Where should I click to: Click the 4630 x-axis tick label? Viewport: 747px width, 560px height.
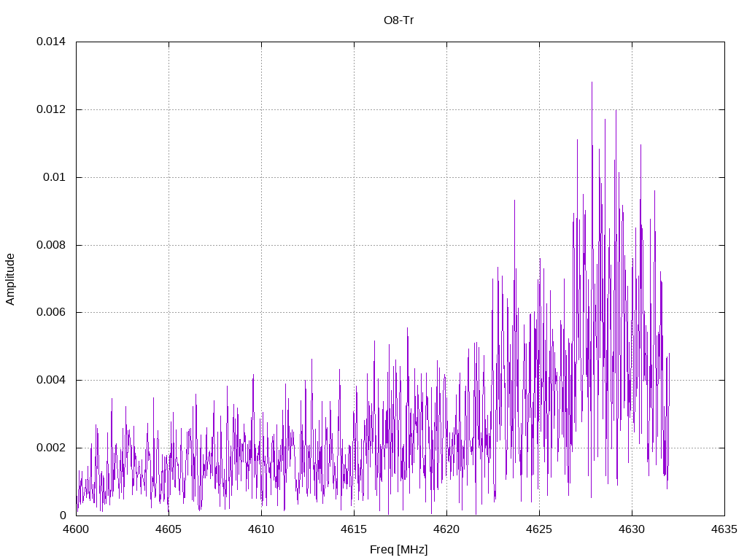632,529
